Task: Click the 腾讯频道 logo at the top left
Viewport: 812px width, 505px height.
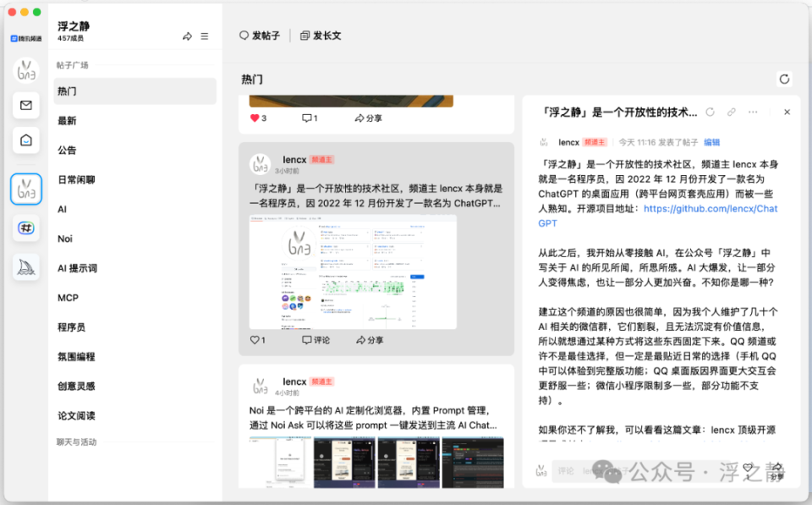Action: click(25, 37)
